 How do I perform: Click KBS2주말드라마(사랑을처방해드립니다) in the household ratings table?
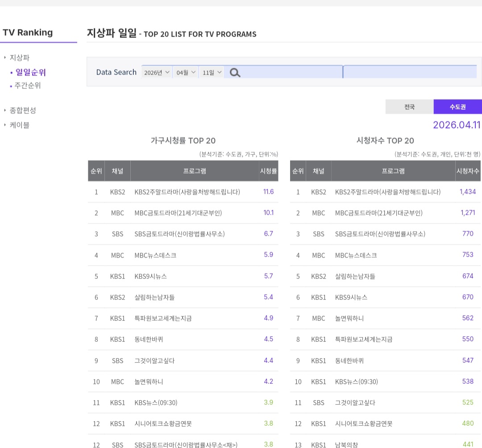[187, 192]
